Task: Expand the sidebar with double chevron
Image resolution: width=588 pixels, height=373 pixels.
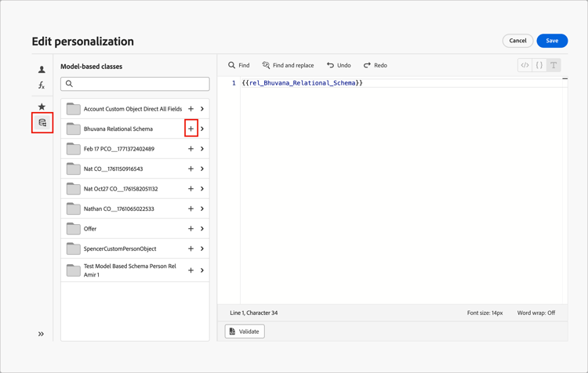Action: click(x=42, y=334)
